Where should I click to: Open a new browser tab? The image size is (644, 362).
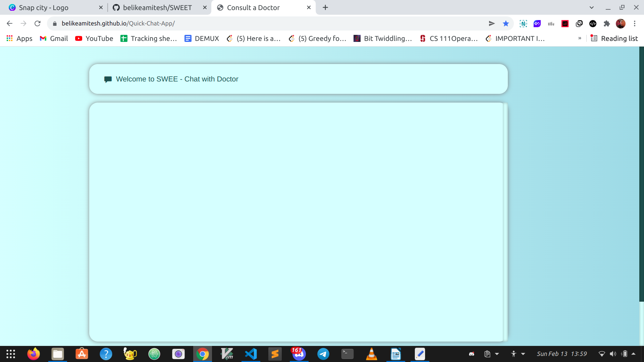[x=325, y=7]
